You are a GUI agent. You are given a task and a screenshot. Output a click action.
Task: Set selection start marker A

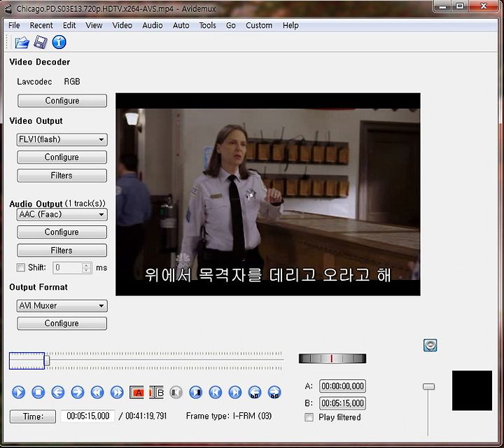point(136,393)
